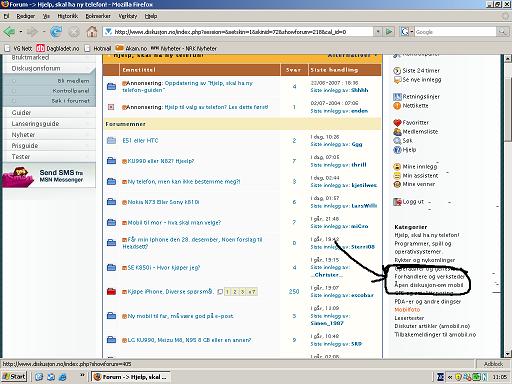This screenshot has width=512, height=384.
Task: Click the Min assistent icon
Action: [397, 176]
